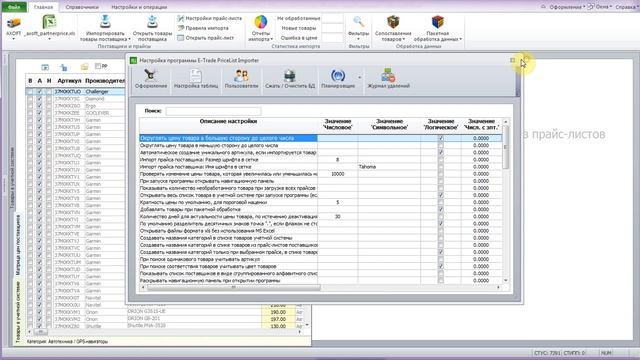Open Отчеты импорта pie chart icon
Image resolution: width=640 pixels, height=360 pixels.
click(261, 22)
